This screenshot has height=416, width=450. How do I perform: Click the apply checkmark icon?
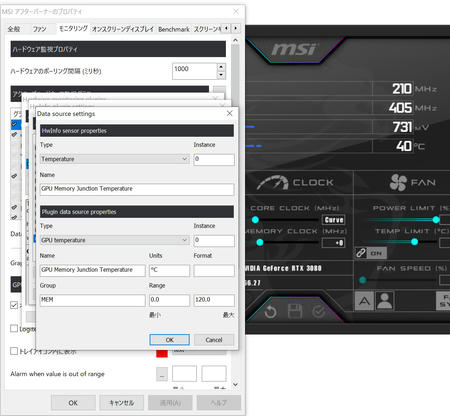click(319, 312)
